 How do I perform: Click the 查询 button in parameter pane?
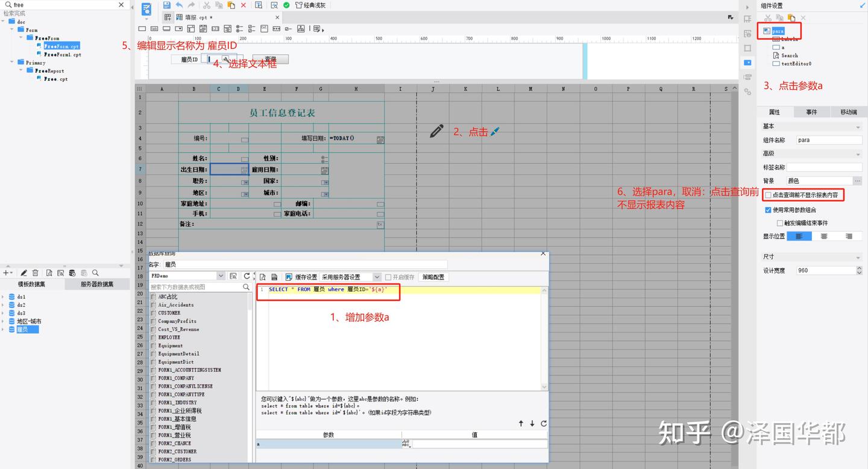coord(271,59)
